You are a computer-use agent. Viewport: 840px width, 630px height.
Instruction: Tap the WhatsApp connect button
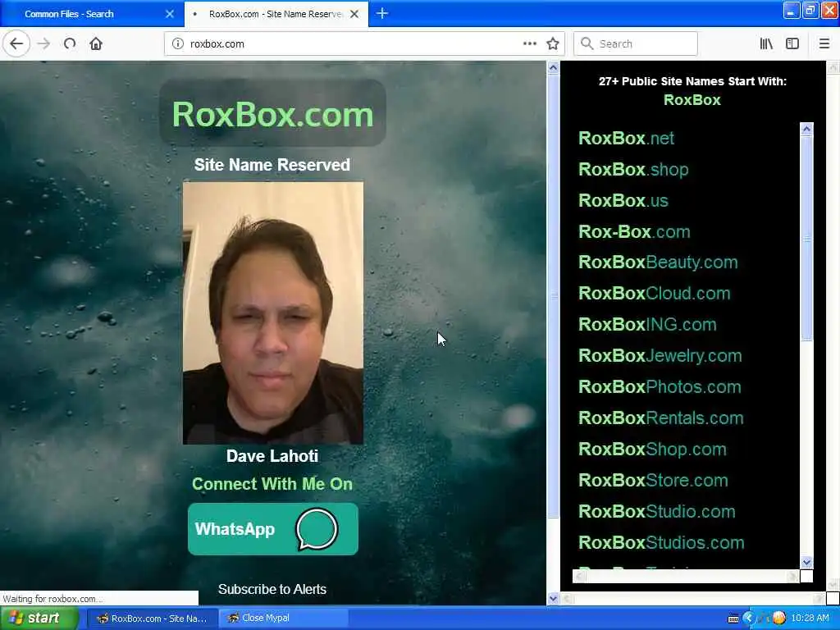click(x=272, y=529)
